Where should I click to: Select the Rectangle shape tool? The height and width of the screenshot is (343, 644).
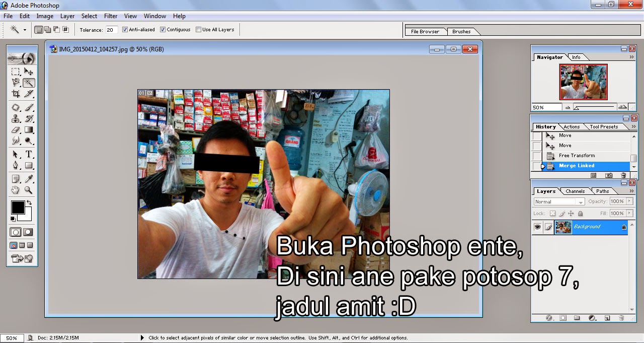(x=29, y=165)
